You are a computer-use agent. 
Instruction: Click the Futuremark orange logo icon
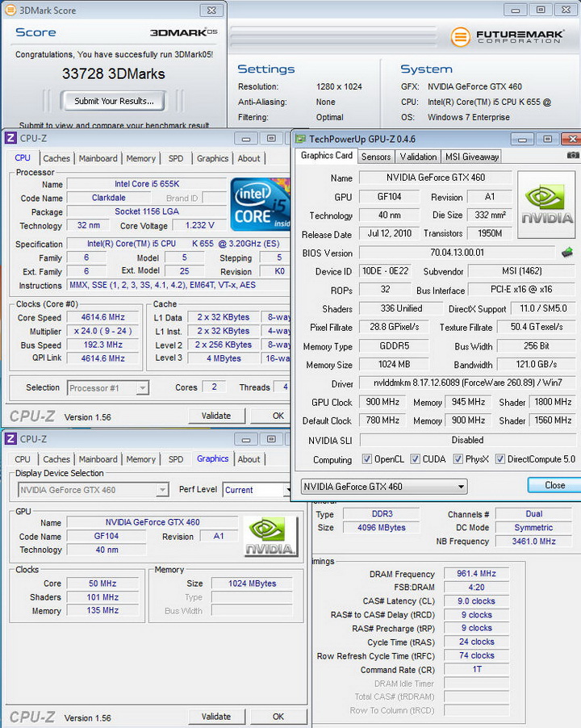click(x=460, y=36)
